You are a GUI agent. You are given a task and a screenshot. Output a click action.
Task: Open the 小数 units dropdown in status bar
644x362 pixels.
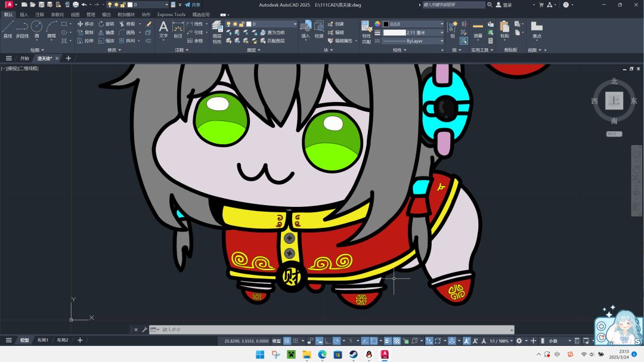pyautogui.click(x=559, y=341)
